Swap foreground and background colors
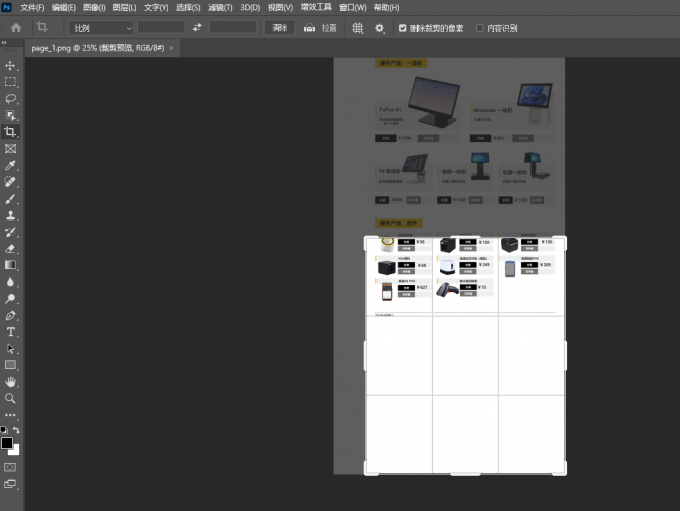The height and width of the screenshot is (511, 680). pyautogui.click(x=16, y=430)
